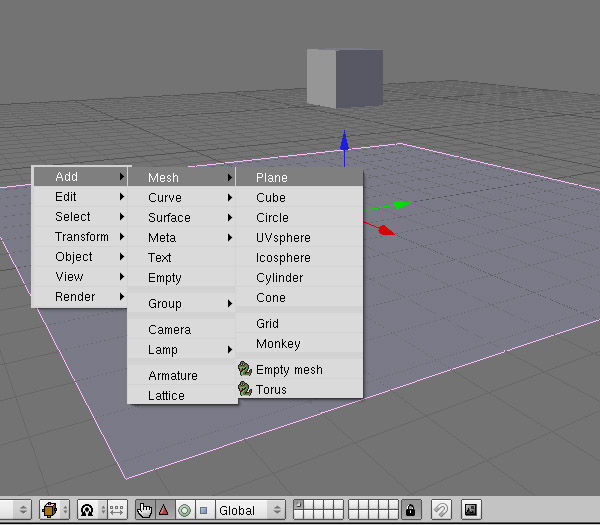Viewport: 600px width, 525px height.
Task: Click the blue Z-axis manipulator arrow
Action: click(x=344, y=141)
